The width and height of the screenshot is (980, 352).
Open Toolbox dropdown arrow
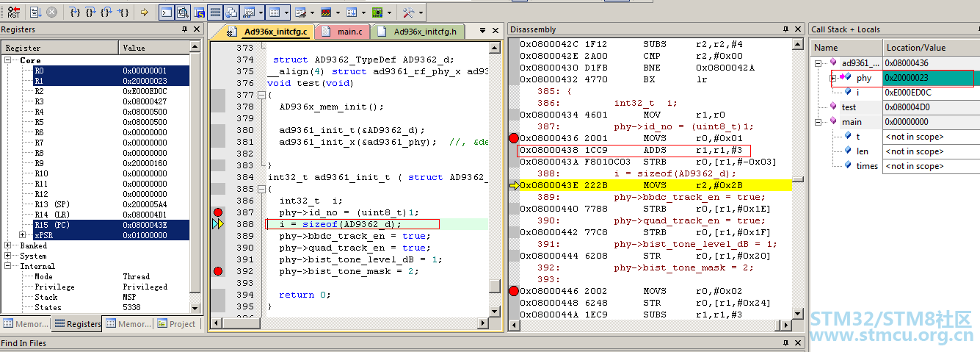coord(421,12)
